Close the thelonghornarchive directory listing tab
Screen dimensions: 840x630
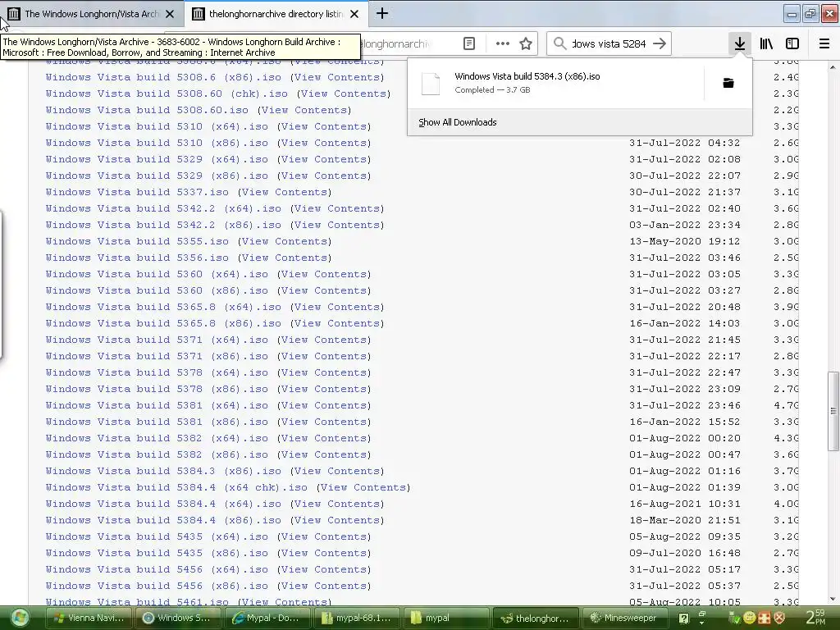pos(354,14)
